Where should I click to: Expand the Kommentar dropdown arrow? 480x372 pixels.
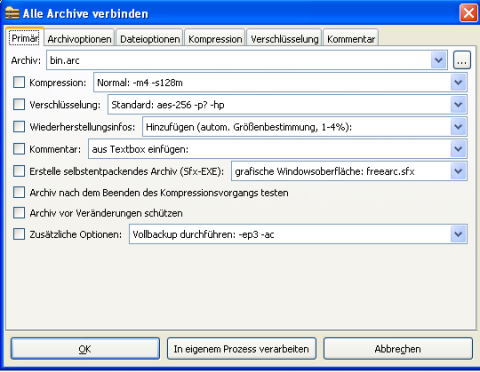tap(459, 149)
